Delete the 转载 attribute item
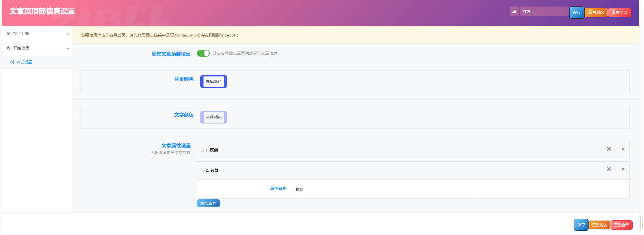The width and height of the screenshot is (644, 235). click(623, 169)
